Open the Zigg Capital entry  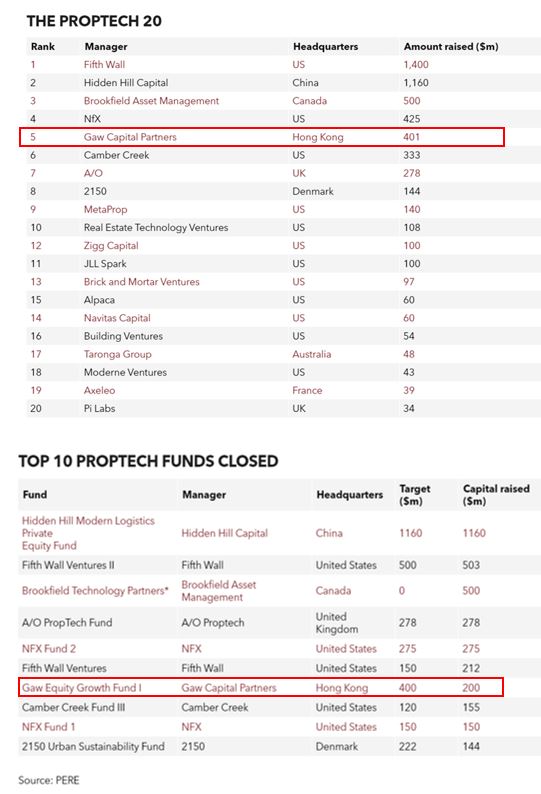[111, 246]
